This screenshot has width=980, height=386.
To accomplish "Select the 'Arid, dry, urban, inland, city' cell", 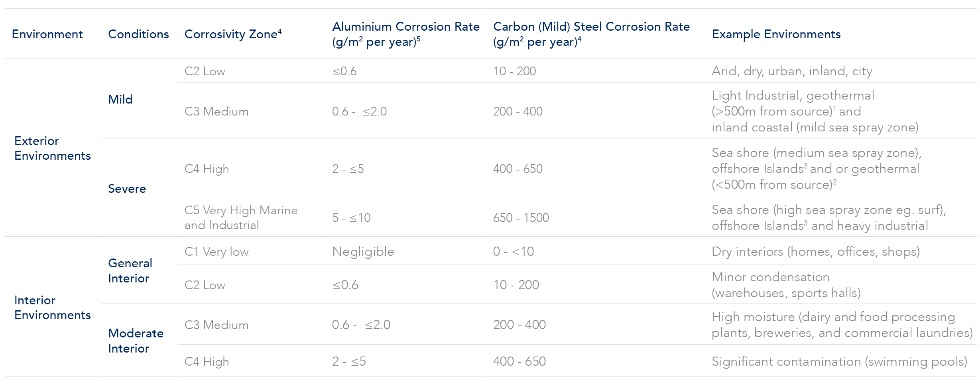I will tap(792, 71).
